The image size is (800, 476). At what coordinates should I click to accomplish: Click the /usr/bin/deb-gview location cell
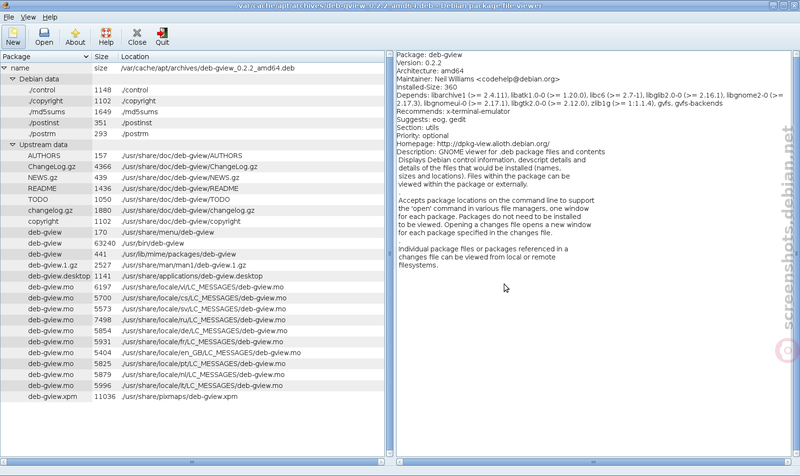click(153, 243)
